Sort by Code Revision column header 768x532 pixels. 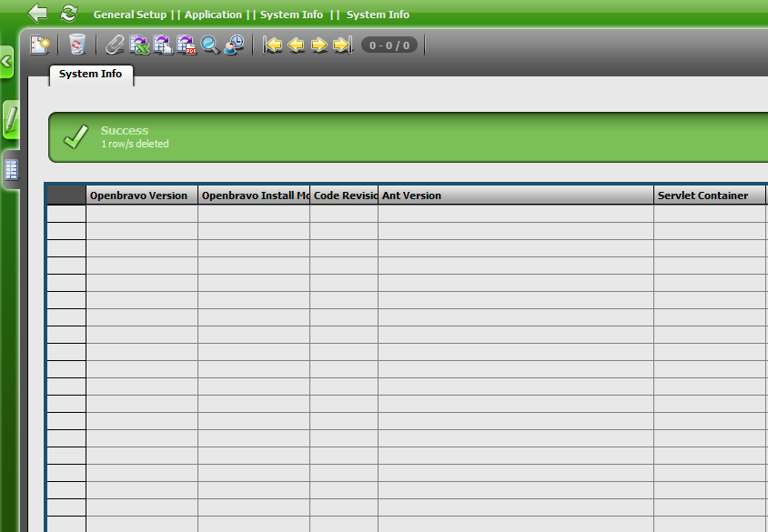coord(344,196)
